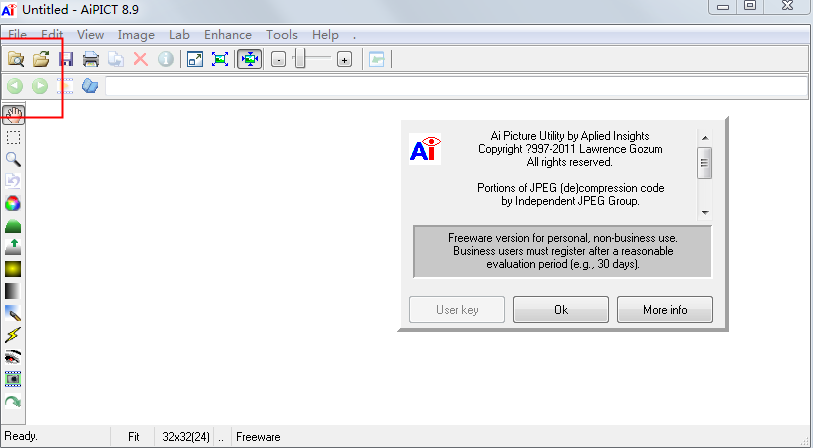The image size is (813, 448).
Task: Select the hand pan tool
Action: tap(13, 115)
